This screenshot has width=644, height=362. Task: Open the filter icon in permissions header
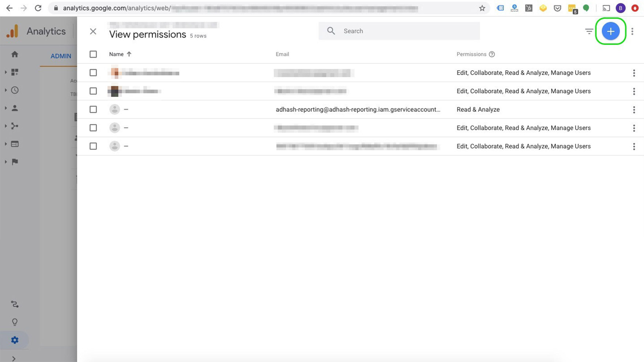[589, 31]
